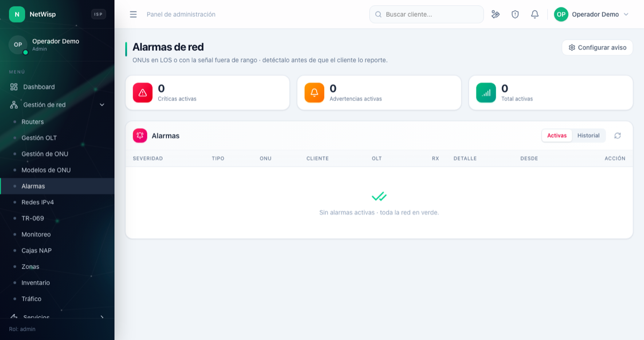Click the Configurar aviso button

[597, 47]
